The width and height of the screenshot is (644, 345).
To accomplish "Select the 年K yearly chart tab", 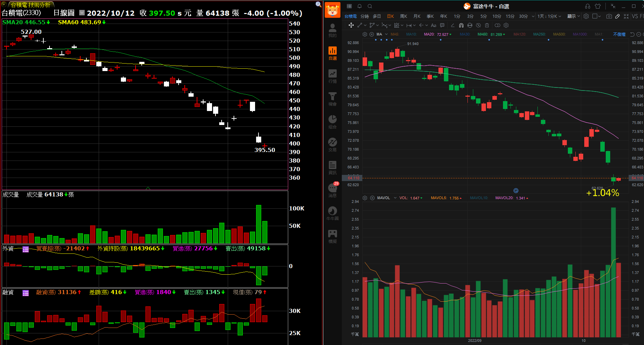I will (444, 16).
